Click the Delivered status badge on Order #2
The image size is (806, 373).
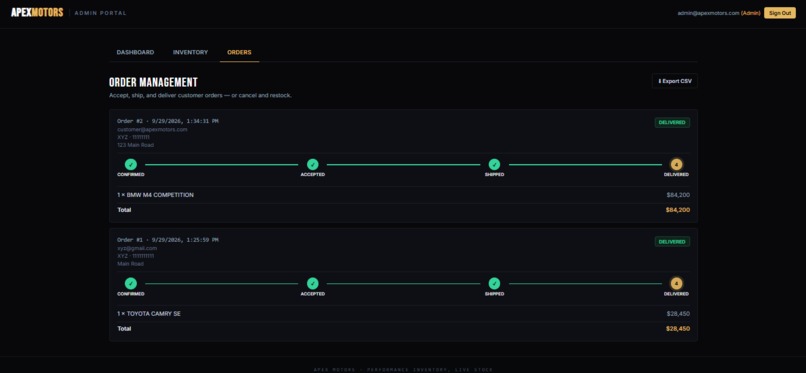(x=672, y=122)
